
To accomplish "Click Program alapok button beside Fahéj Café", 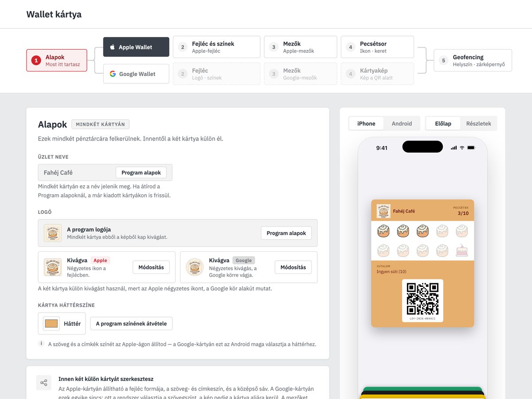I will (x=141, y=172).
